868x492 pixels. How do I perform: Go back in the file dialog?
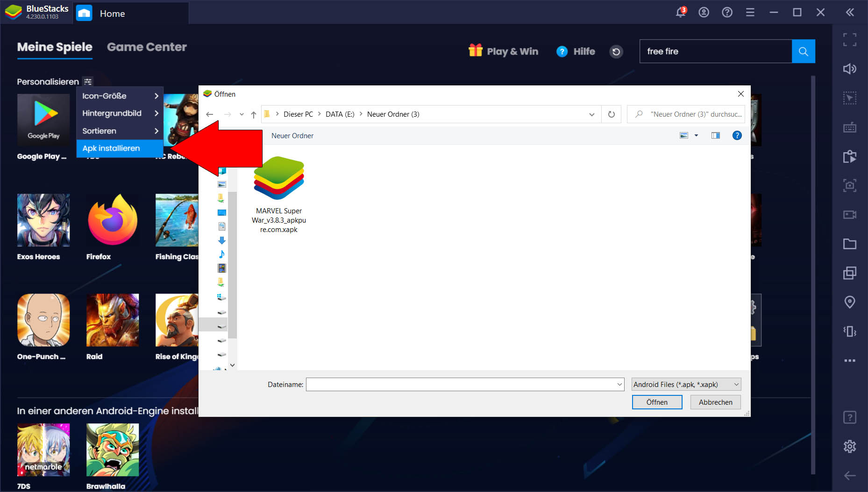[210, 114]
